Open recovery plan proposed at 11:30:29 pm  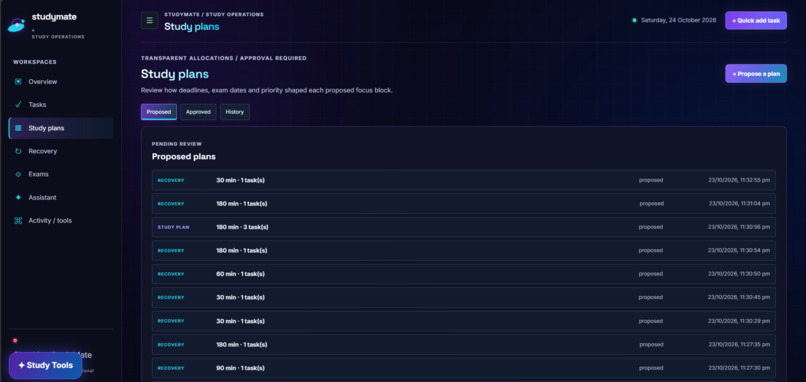(464, 321)
